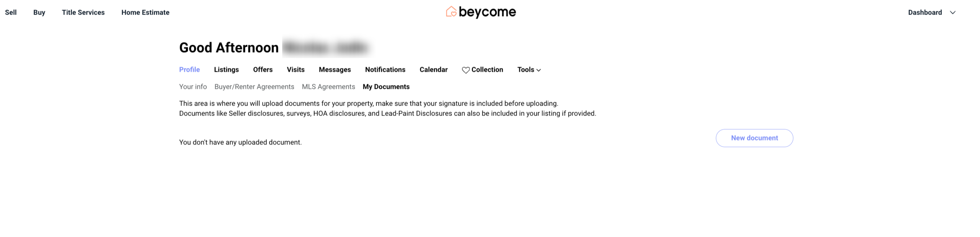980x237 pixels.
Task: Open the Visits tab
Action: pos(296,70)
